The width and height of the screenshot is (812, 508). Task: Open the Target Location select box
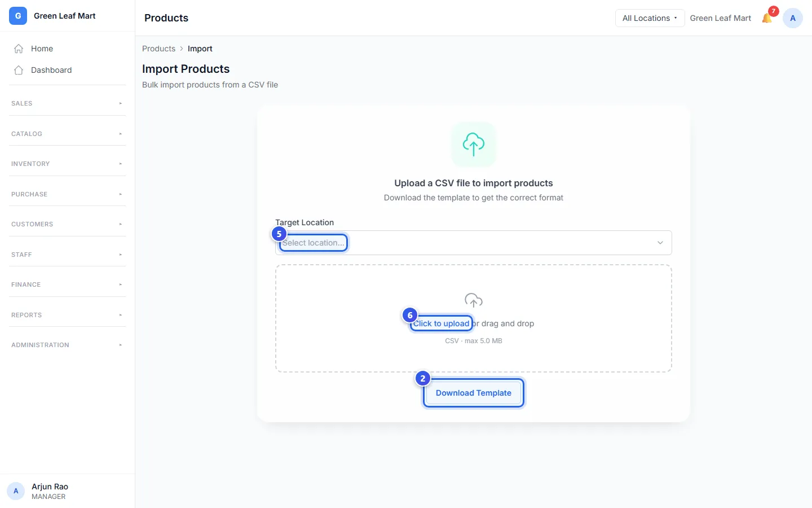474,243
